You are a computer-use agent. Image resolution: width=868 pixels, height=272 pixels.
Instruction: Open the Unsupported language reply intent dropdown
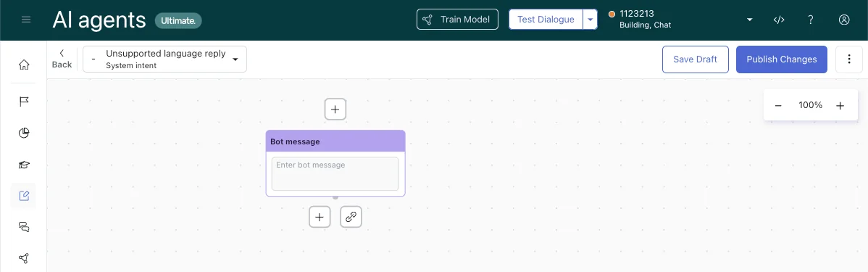tap(165, 59)
